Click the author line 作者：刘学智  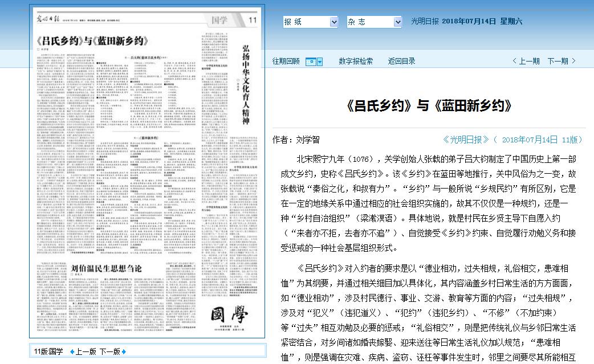296,140
